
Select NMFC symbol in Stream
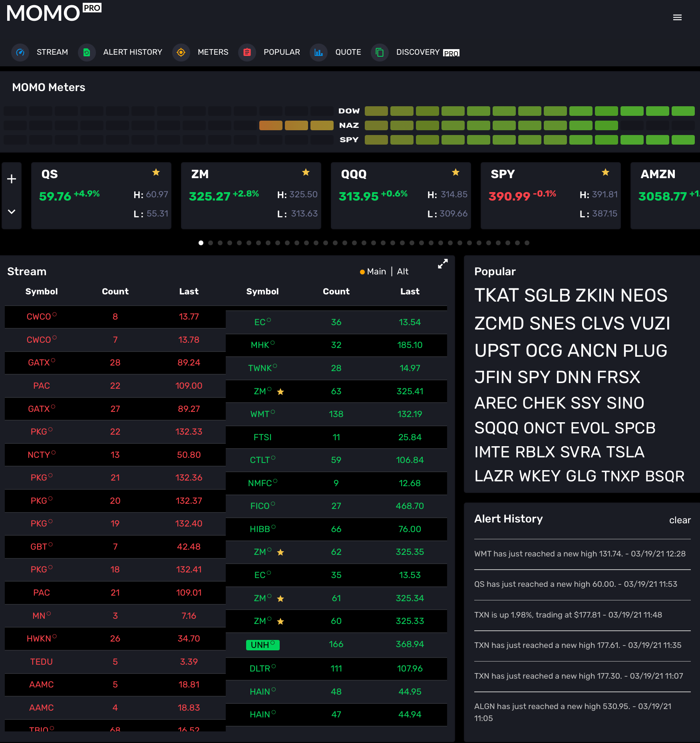tap(262, 483)
